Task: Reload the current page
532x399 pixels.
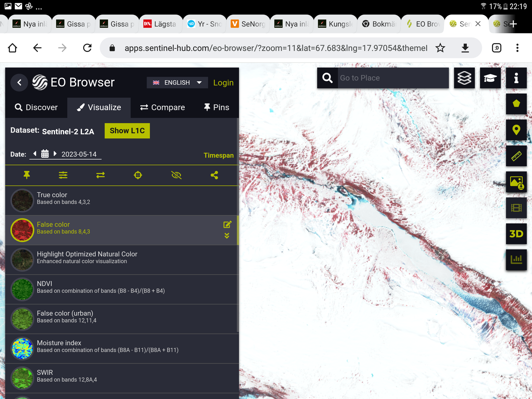Action: [87, 48]
